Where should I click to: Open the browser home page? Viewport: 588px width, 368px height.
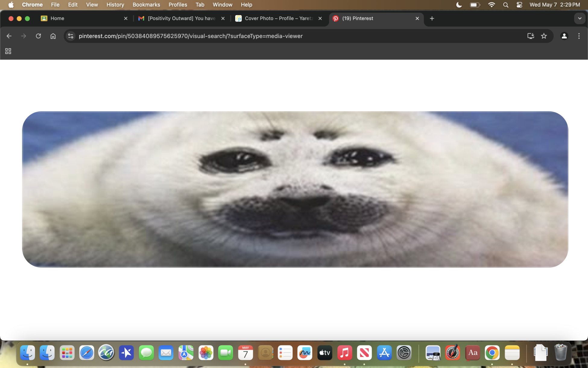53,36
